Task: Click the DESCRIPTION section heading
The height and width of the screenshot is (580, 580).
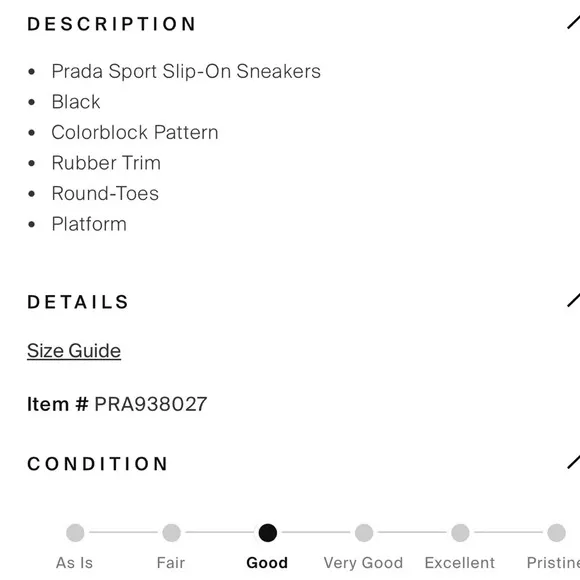Action: [111, 24]
